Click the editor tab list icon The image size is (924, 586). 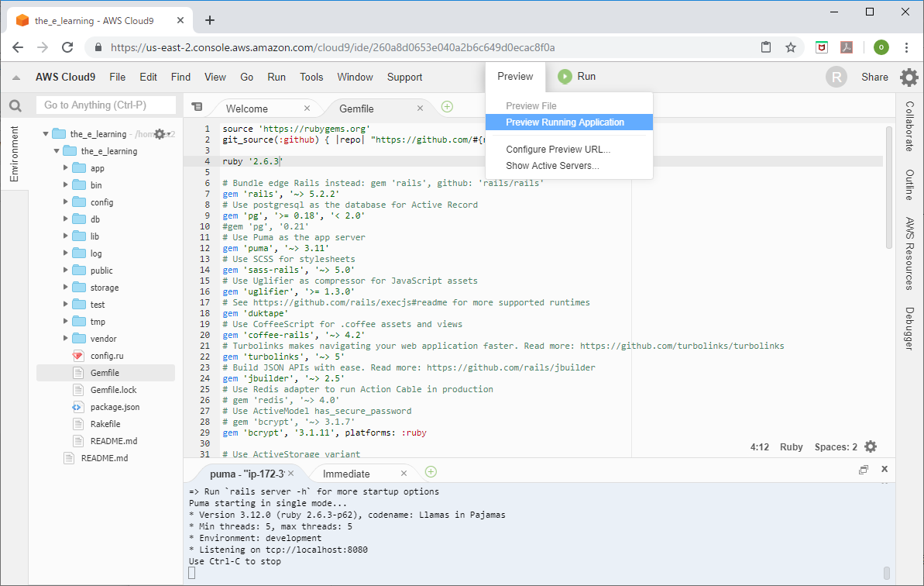(x=197, y=107)
